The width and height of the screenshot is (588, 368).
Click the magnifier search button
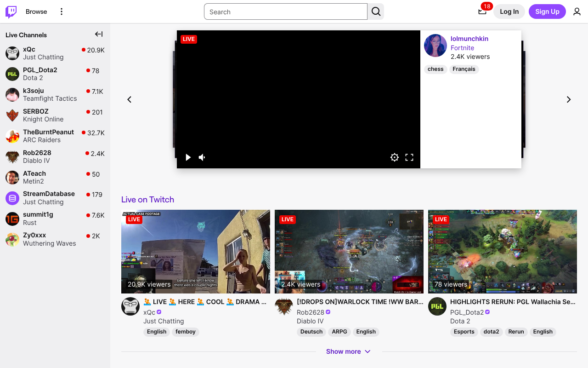point(376,11)
